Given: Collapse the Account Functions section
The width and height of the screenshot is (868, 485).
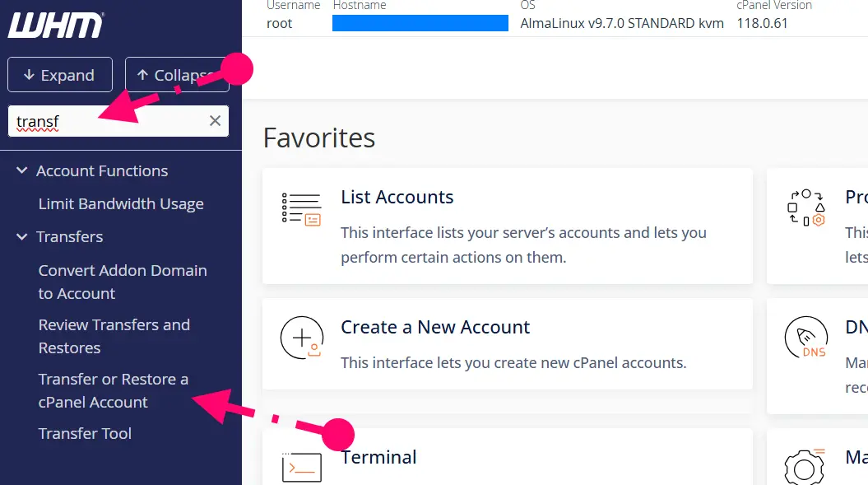Looking at the screenshot, I should click(22, 171).
